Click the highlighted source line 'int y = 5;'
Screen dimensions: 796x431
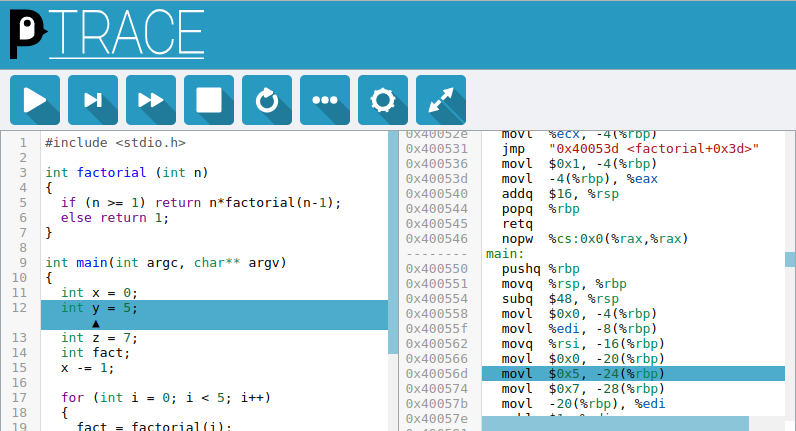coord(214,315)
